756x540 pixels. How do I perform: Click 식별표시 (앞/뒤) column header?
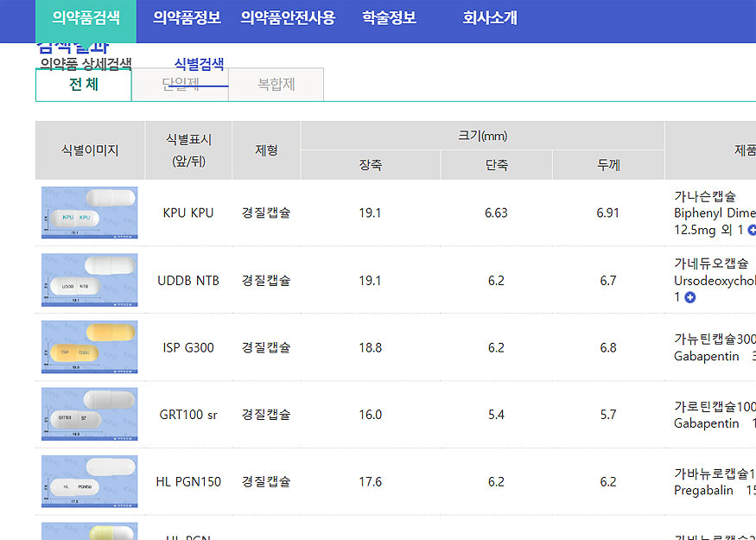(x=188, y=150)
